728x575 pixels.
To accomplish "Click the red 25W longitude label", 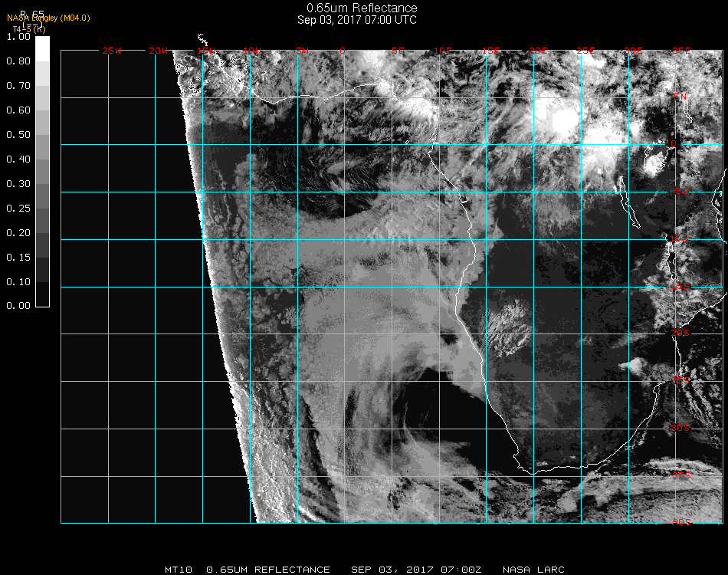I will (x=112, y=51).
